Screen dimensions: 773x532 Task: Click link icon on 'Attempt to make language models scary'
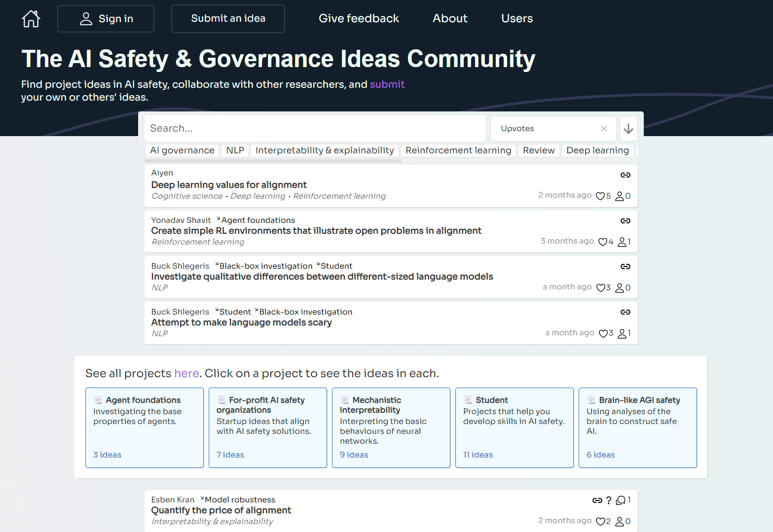click(625, 312)
